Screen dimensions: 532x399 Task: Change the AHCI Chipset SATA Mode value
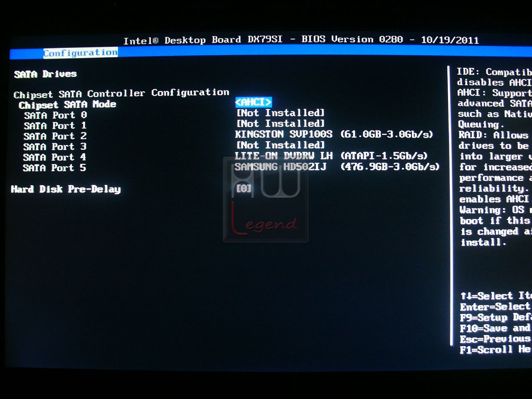tap(254, 102)
